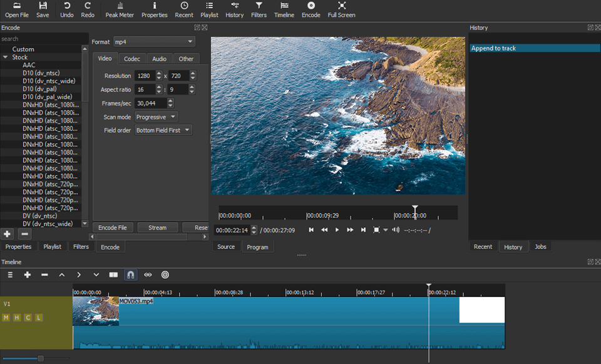Viewport: 601px width, 364px height.
Task: Switch to the Jobs tab
Action: pos(540,246)
